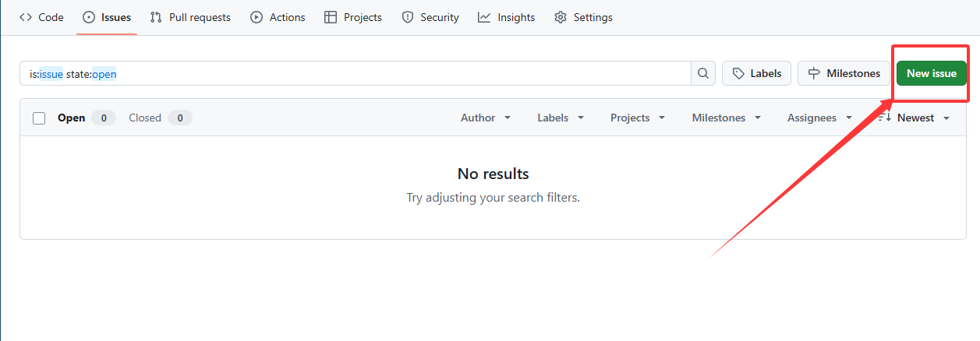Switch to the Pull requests tab

click(190, 17)
